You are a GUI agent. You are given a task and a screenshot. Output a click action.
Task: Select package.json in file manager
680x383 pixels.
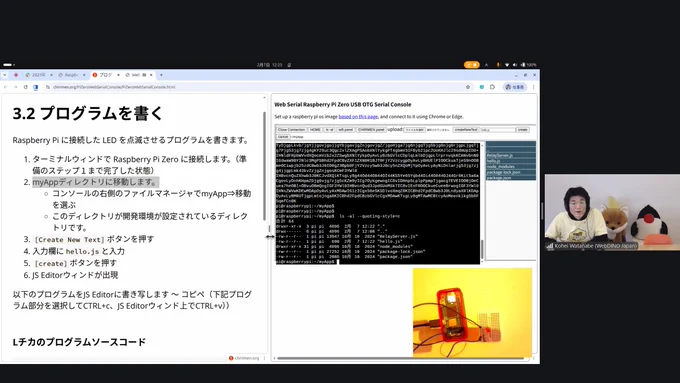[511, 178]
